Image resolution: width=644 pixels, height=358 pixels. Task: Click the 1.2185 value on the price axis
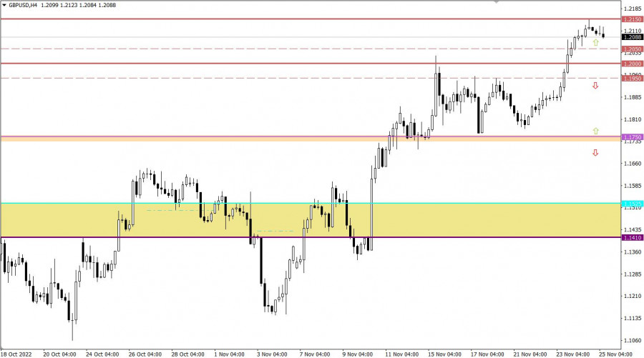[633, 8]
